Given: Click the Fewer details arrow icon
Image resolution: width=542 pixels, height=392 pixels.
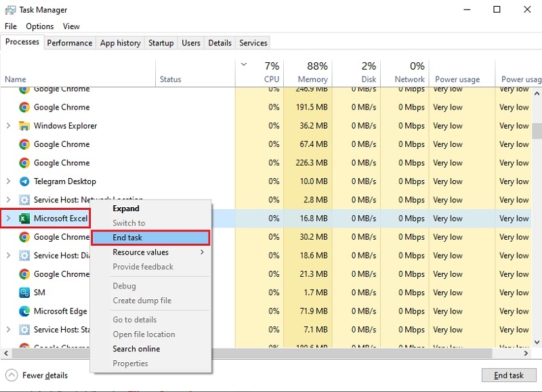Looking at the screenshot, I should pos(12,375).
